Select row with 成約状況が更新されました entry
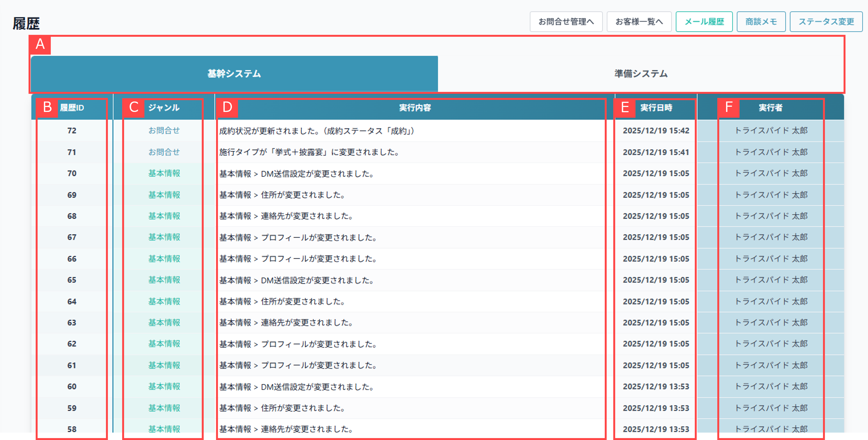This screenshot has width=868, height=440. coord(317,131)
